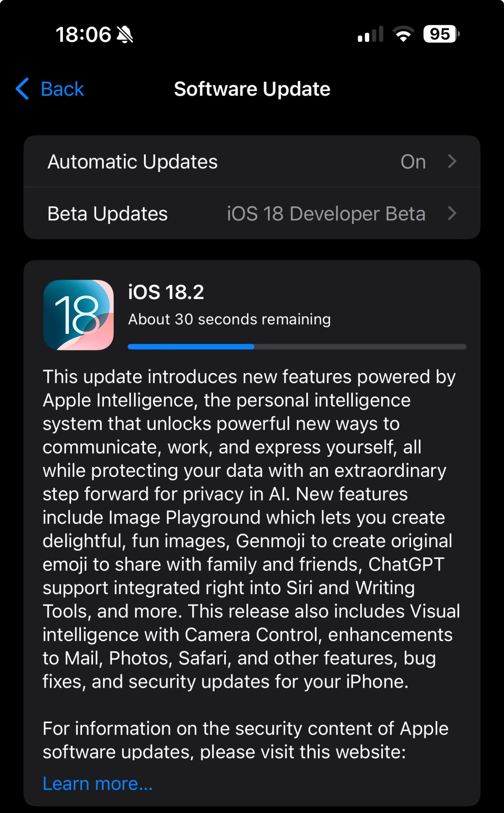Tap the cellular signal bars icon
Screen dimensions: 504x813
tap(370, 34)
